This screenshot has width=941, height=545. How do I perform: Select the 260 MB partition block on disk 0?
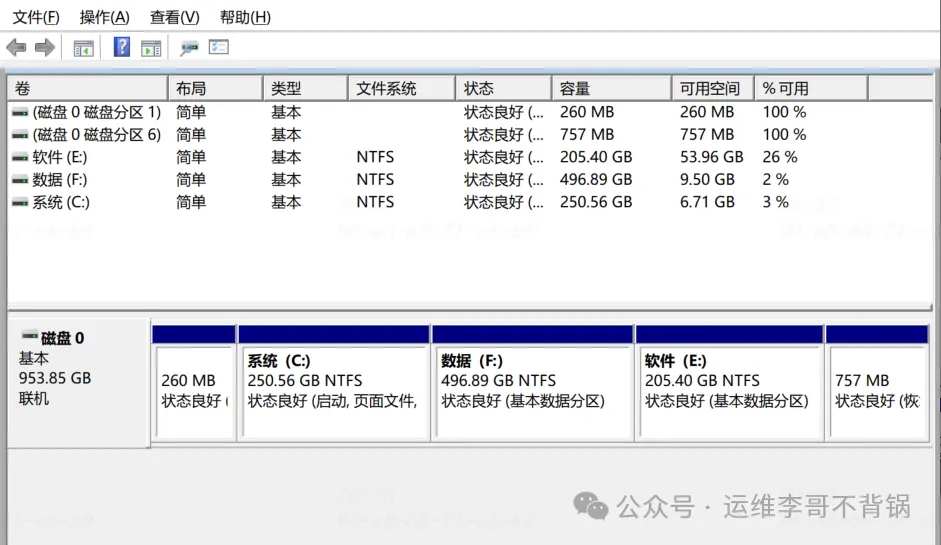click(x=194, y=391)
